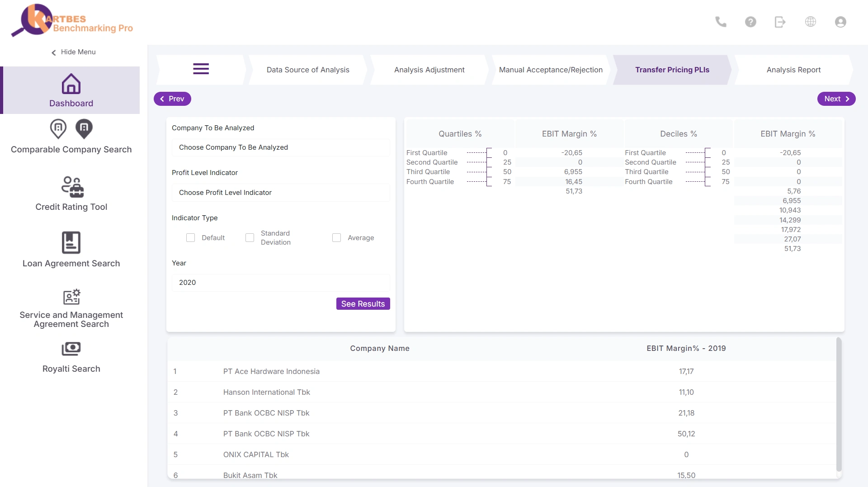Open the Year 2020 dropdown

pos(280,283)
